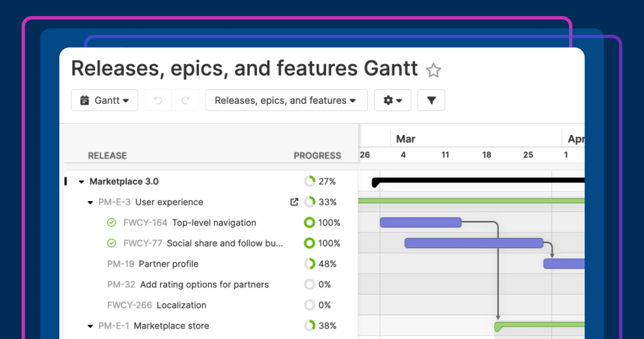The height and width of the screenshot is (339, 644).
Task: Click the PROGRESS column header
Action: tap(317, 156)
